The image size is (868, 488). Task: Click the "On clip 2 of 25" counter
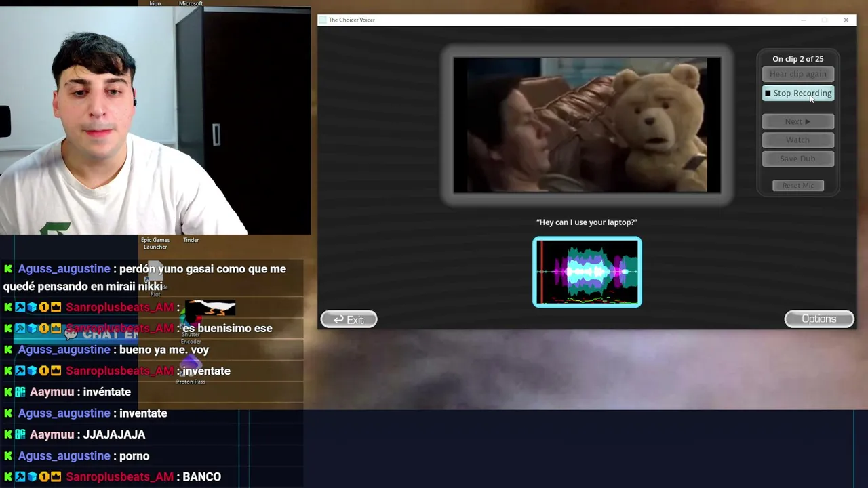798,59
